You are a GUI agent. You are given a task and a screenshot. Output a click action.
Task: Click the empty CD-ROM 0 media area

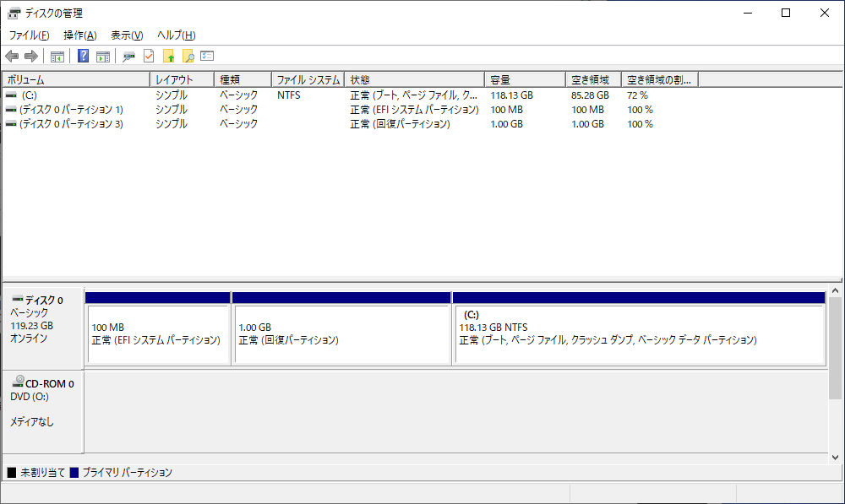(455, 411)
